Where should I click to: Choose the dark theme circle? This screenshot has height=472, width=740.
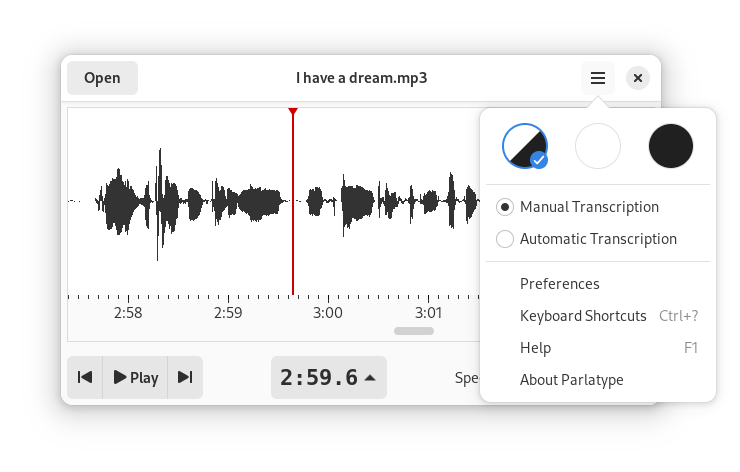pyautogui.click(x=671, y=146)
